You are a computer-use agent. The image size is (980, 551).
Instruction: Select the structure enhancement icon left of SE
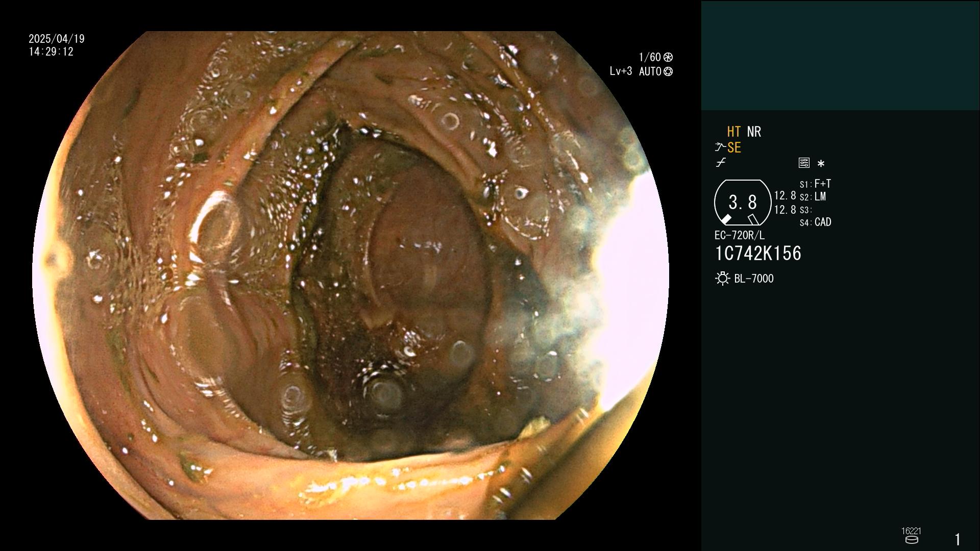[720, 147]
